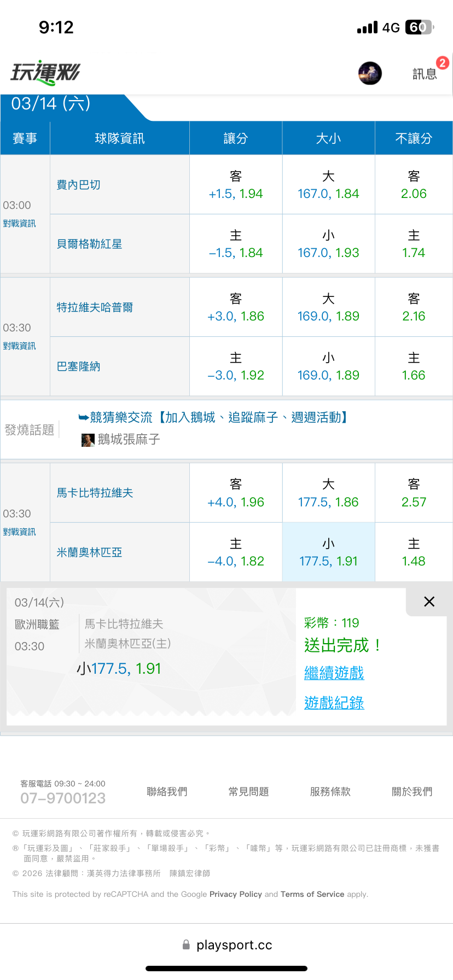Click 繼續遊戲 link
The height and width of the screenshot is (980, 453).
click(334, 673)
